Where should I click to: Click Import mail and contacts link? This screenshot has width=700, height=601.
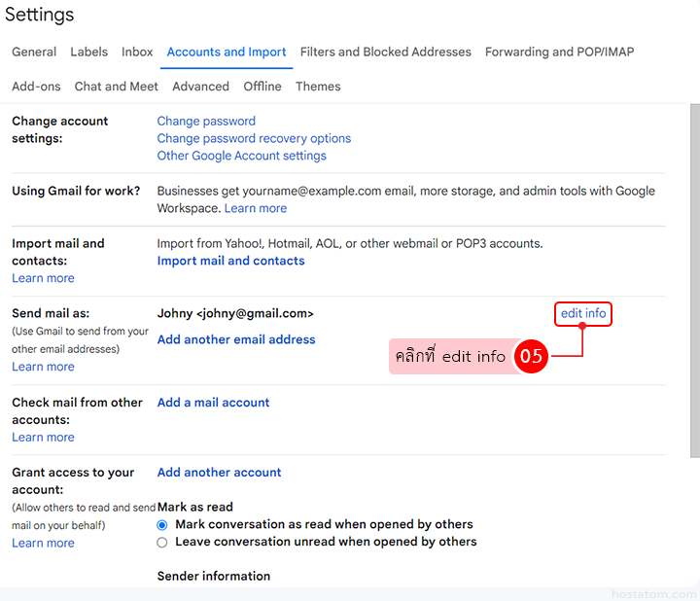tap(230, 262)
